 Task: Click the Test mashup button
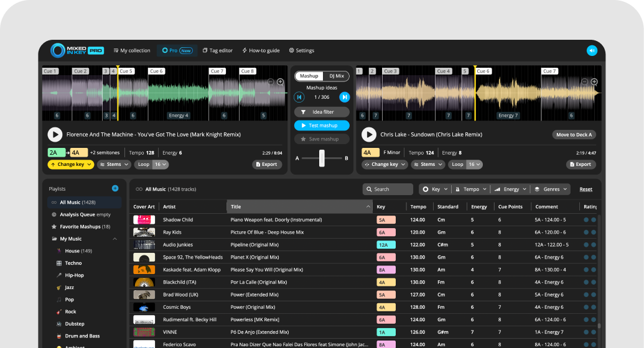pyautogui.click(x=322, y=126)
